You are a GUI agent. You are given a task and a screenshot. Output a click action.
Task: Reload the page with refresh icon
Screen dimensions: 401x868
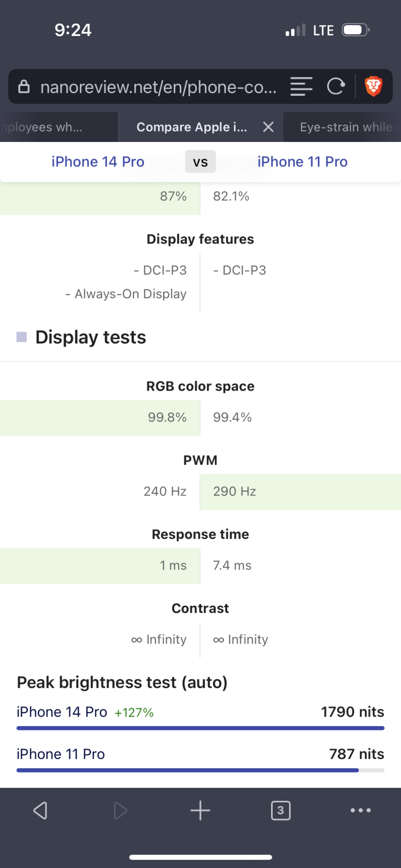pos(336,86)
